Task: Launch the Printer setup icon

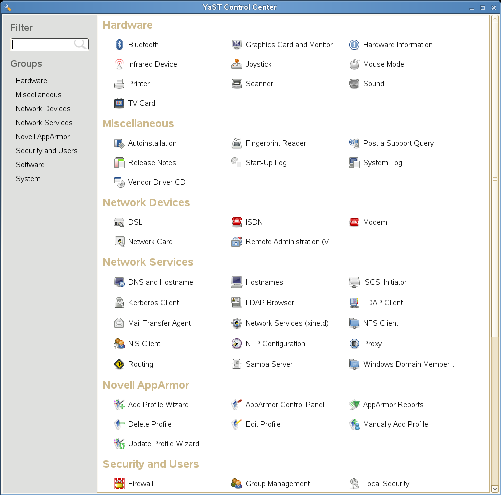Action: [x=119, y=84]
